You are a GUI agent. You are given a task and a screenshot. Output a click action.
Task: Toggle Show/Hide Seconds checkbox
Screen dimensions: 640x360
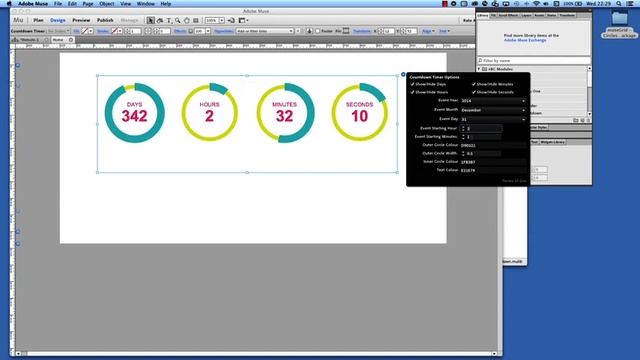(x=474, y=92)
